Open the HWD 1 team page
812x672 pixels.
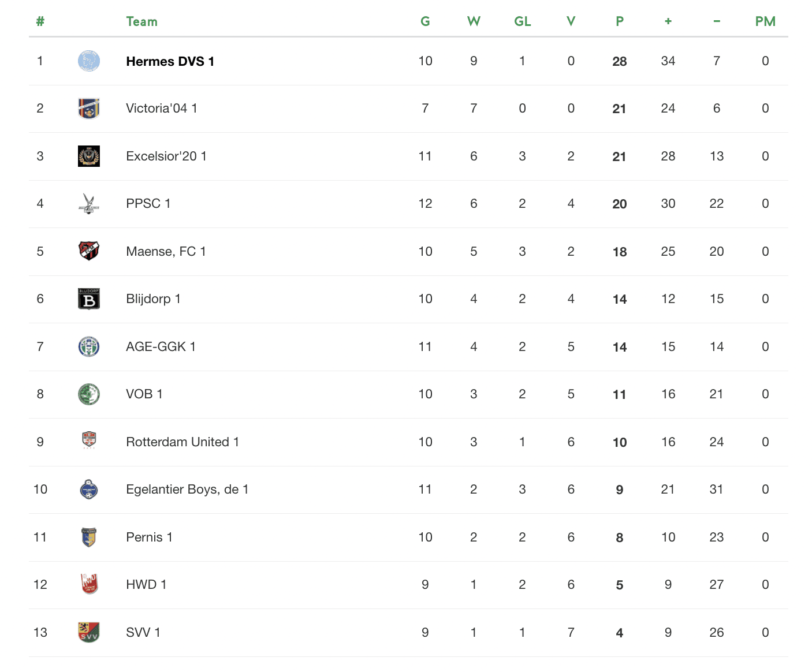click(146, 585)
